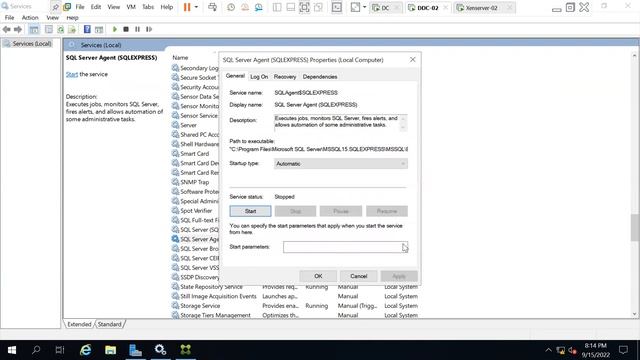Open VMware Tabs menu
The width and height of the screenshot is (640, 360).
pos(148,7)
